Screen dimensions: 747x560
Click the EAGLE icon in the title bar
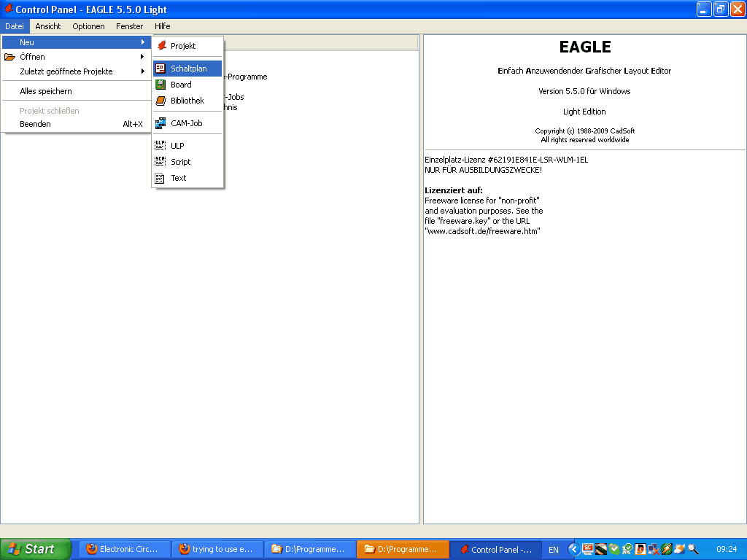tap(8, 9)
